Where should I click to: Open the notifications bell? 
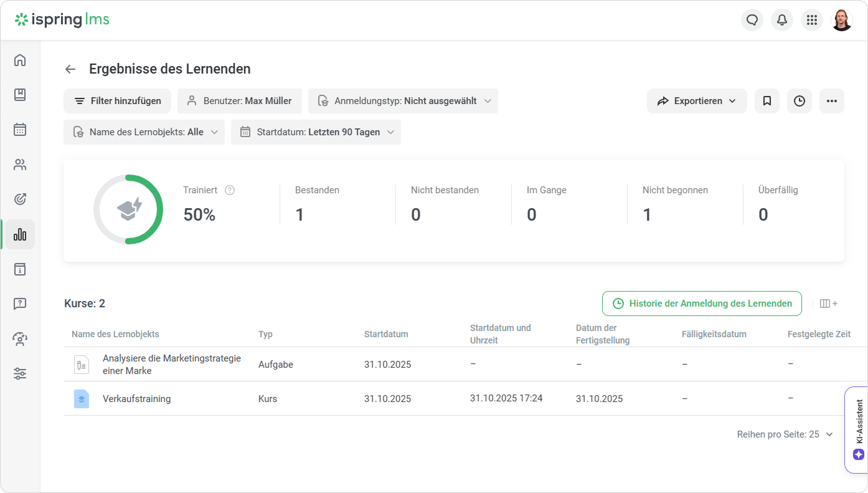coord(782,20)
